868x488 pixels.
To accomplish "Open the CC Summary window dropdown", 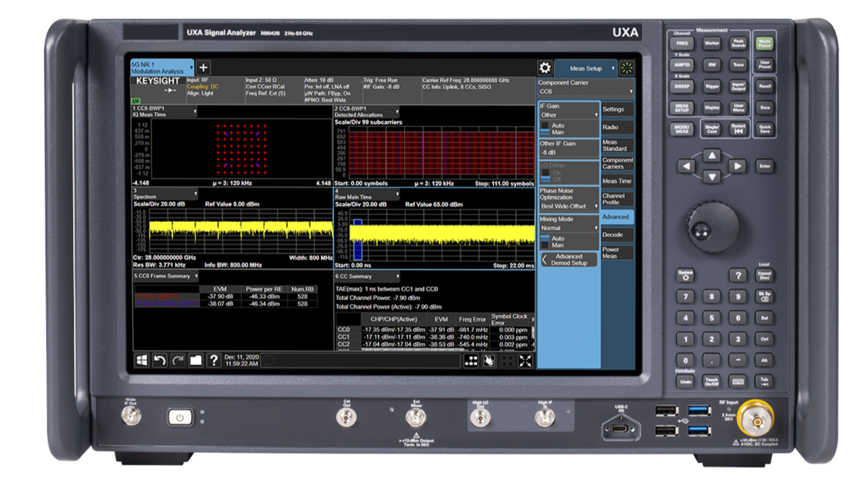I will pos(367,276).
